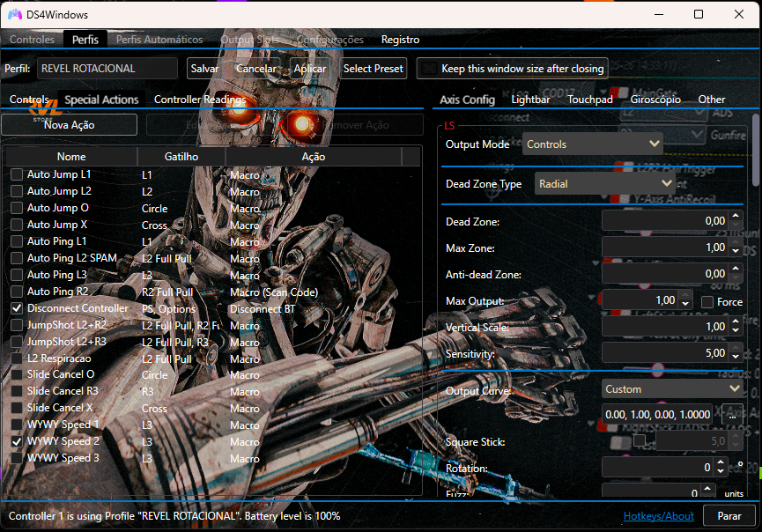Click the Salvar button
762x532 pixels.
point(204,69)
